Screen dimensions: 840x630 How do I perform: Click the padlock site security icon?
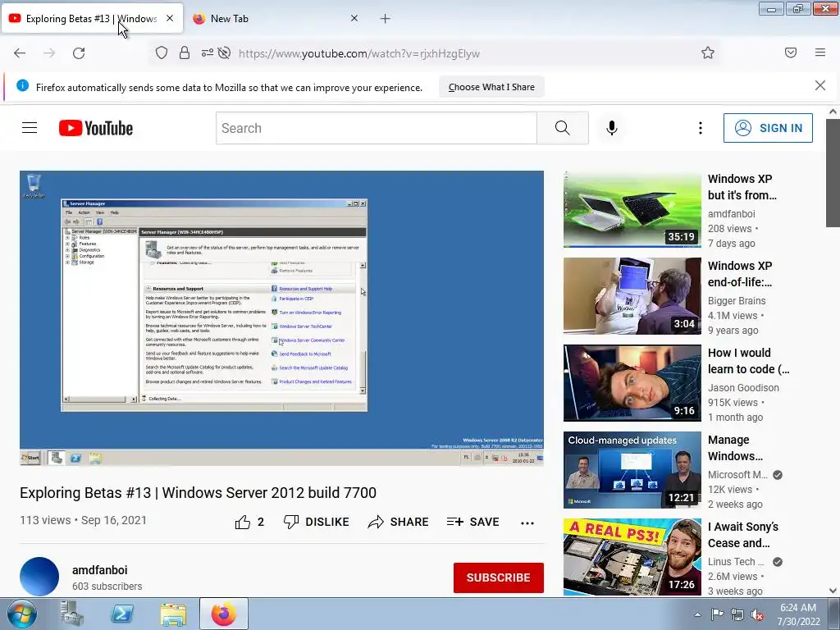point(185,53)
